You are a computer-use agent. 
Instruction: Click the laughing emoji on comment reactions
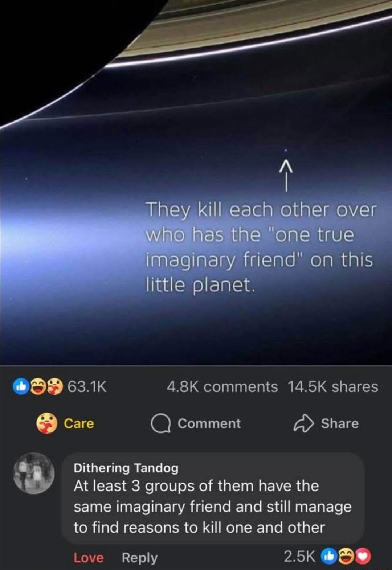(346, 556)
